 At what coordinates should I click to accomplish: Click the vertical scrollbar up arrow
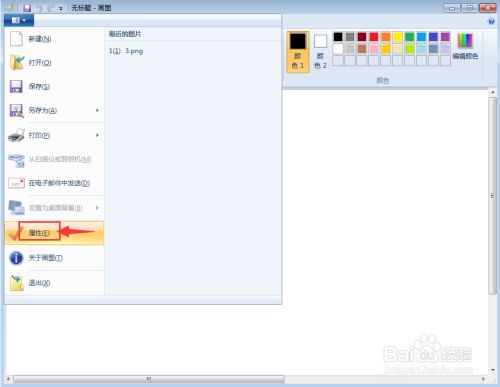493,92
